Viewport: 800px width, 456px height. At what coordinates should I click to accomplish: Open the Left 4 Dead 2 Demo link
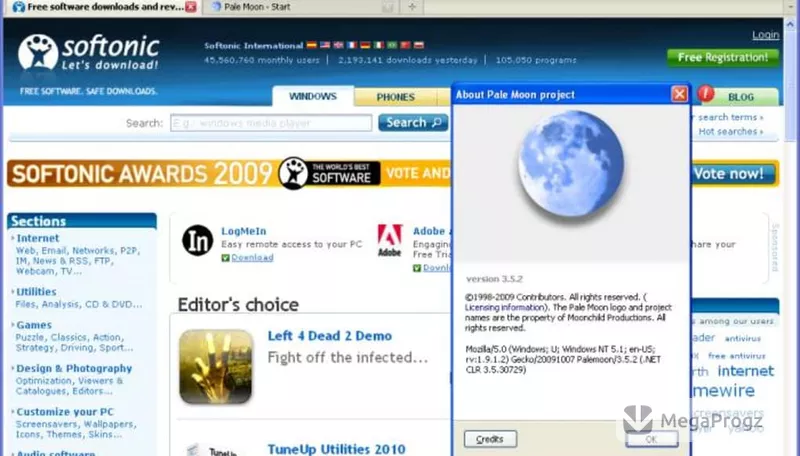pos(330,336)
